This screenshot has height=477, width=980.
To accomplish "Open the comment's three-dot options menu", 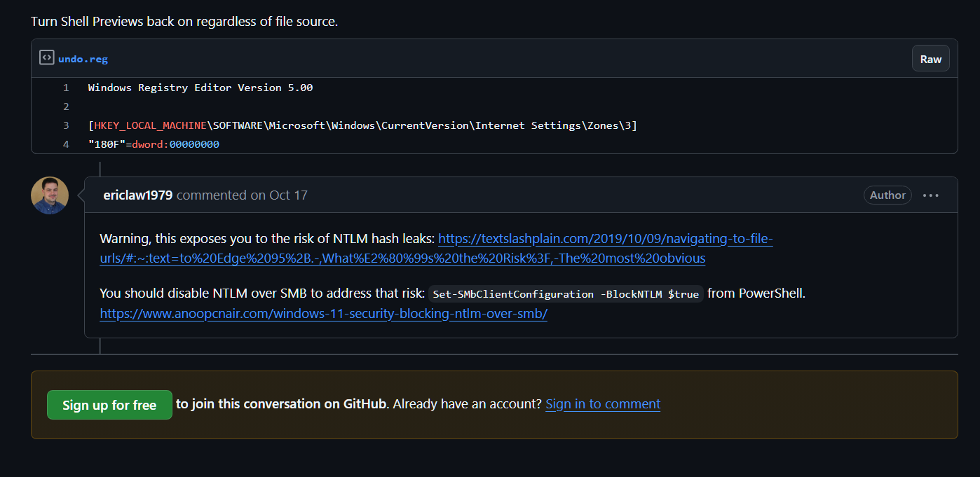I will (x=930, y=195).
